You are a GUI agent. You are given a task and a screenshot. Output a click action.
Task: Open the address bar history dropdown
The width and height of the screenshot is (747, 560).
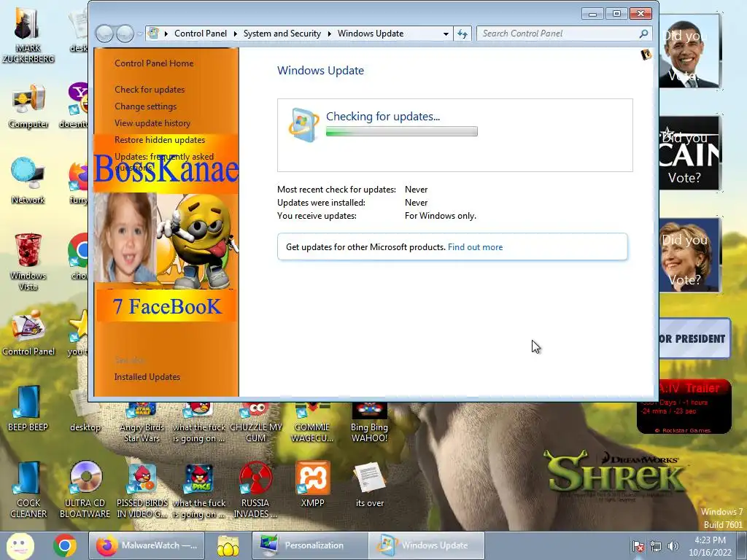tap(446, 34)
